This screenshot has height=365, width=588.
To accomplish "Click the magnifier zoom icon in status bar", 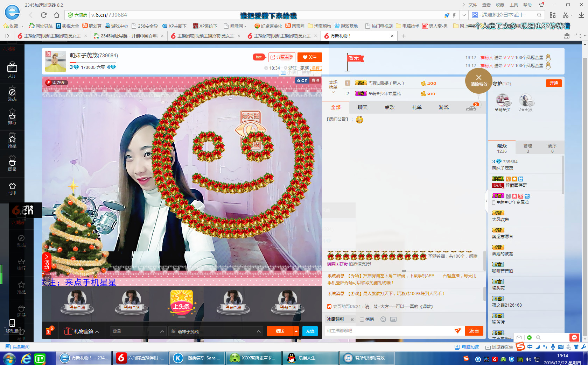I will [538, 337].
